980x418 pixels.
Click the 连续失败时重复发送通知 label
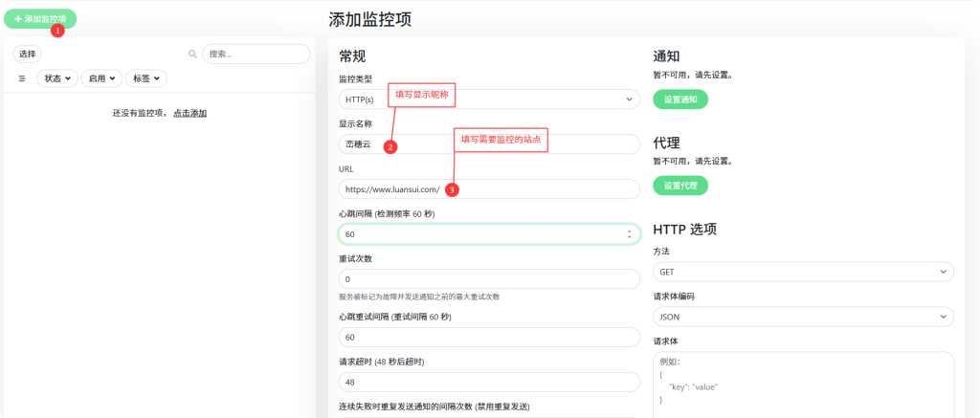click(x=434, y=407)
